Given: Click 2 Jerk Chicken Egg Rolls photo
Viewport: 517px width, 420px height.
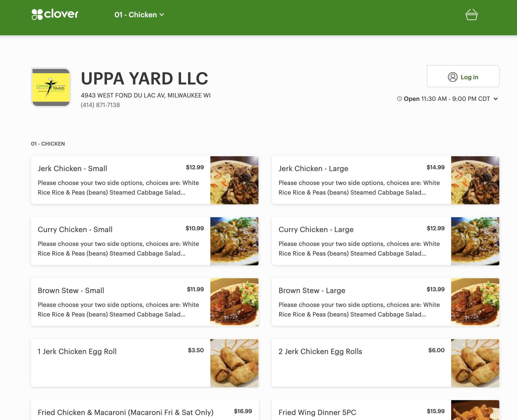Looking at the screenshot, I should pos(475,363).
